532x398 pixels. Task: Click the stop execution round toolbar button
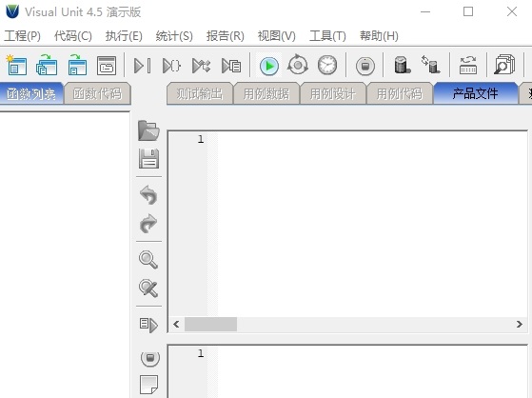pos(365,66)
